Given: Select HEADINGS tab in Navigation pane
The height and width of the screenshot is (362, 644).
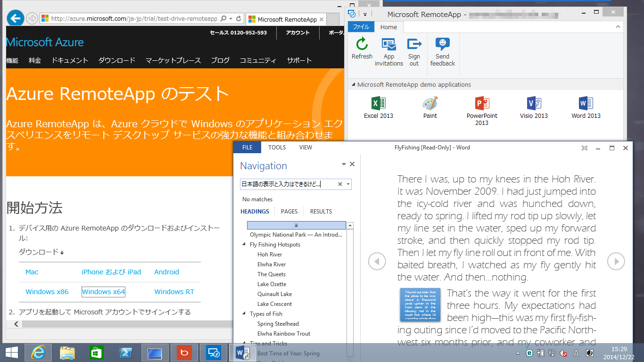Looking at the screenshot, I should coord(255,212).
